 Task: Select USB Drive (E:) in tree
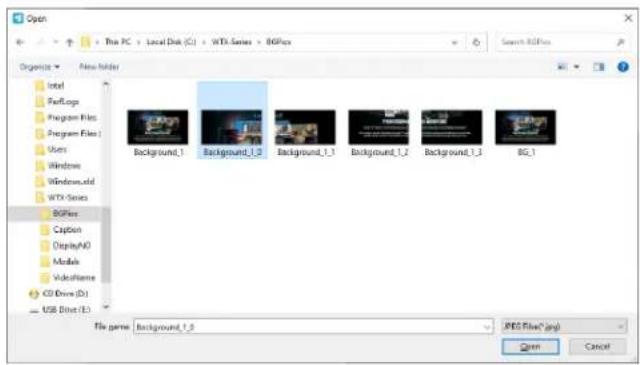(60, 309)
